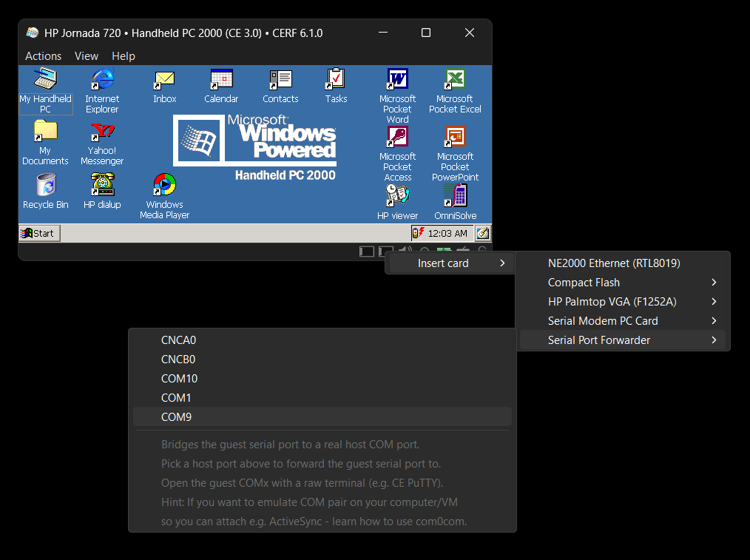Select HP Palmtop VGA (F1252A) item
This screenshot has width=750, height=560.
(x=622, y=301)
